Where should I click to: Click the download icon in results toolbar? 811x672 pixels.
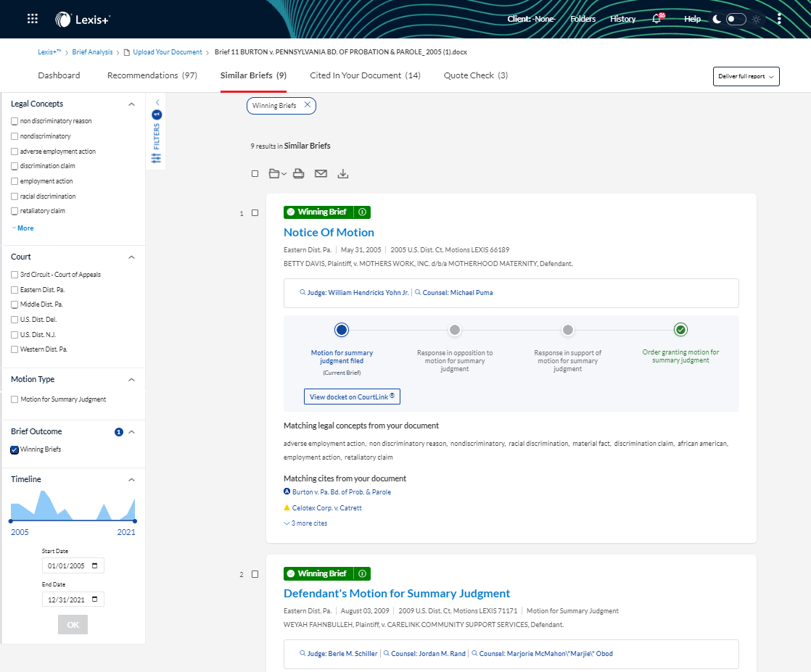pos(343,174)
